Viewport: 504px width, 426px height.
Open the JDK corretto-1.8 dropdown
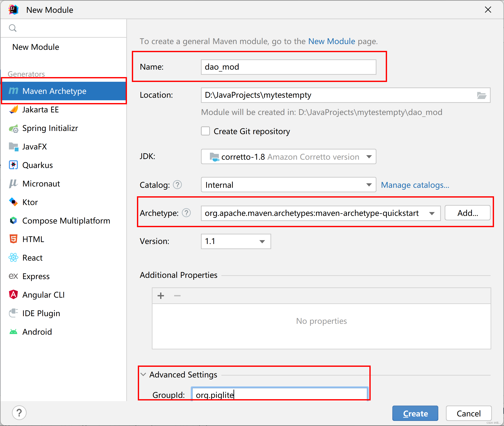coord(289,157)
